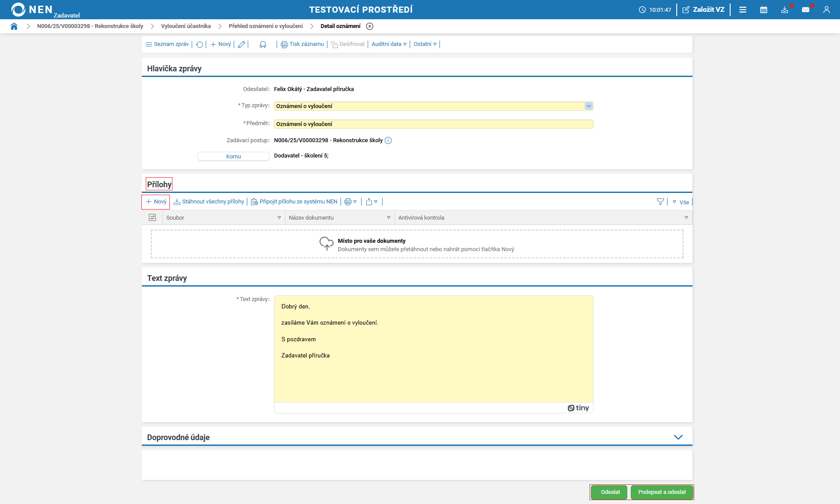840x504 pixels.
Task: Open the Auditní data dropdown
Action: [x=389, y=44]
